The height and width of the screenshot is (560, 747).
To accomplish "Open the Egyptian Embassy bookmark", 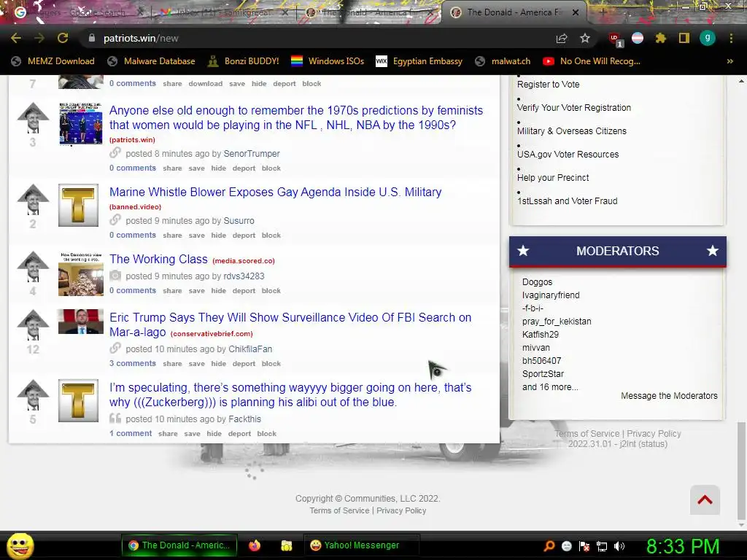I will click(x=419, y=61).
